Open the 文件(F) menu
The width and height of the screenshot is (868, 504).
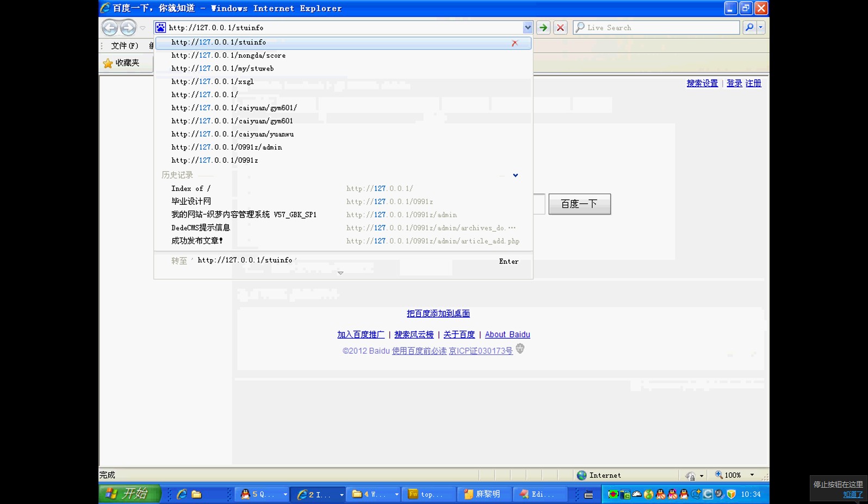pos(125,46)
